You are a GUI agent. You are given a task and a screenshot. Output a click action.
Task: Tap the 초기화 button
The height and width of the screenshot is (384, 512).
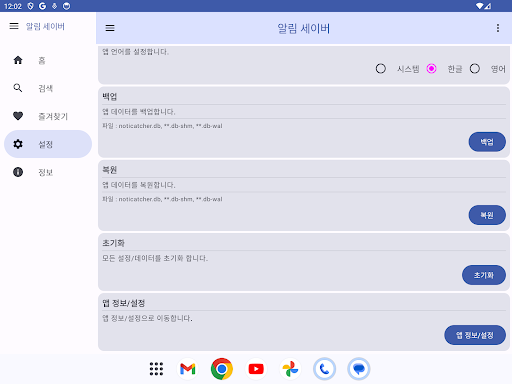pyautogui.click(x=484, y=275)
